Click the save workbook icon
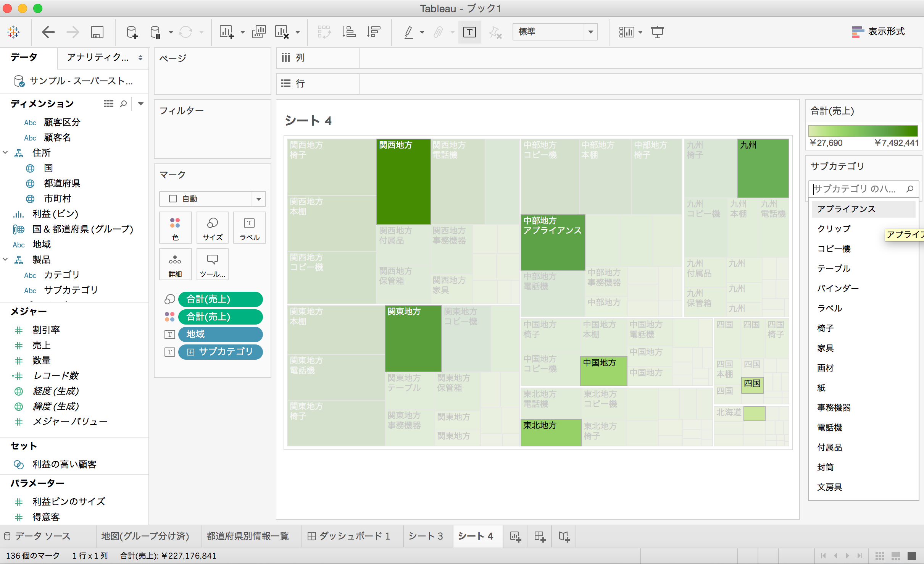 [x=97, y=32]
